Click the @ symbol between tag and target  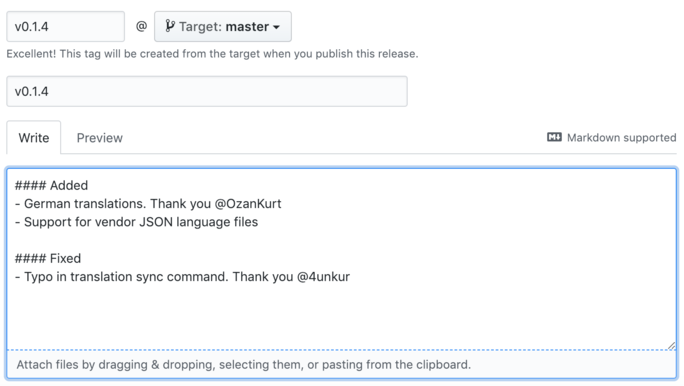click(141, 27)
